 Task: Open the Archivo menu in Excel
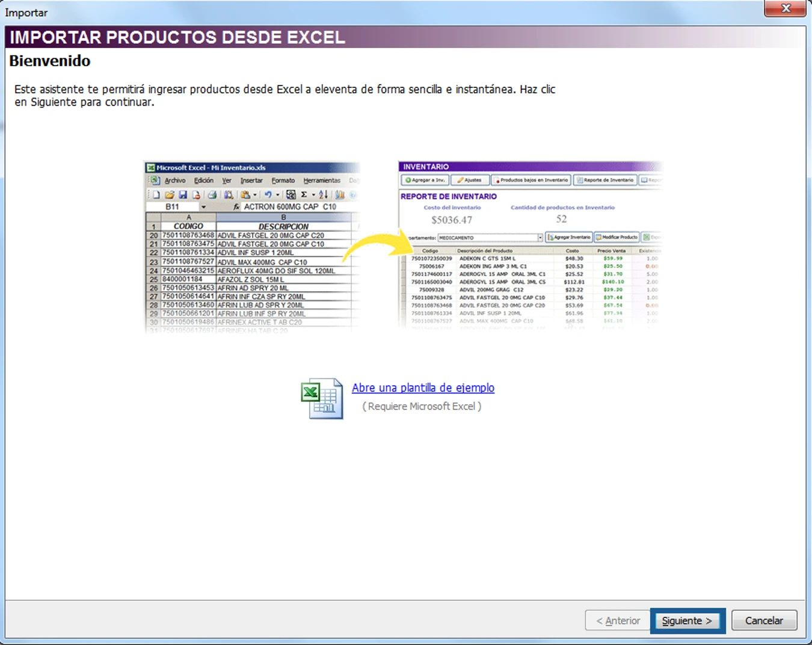tap(175, 180)
